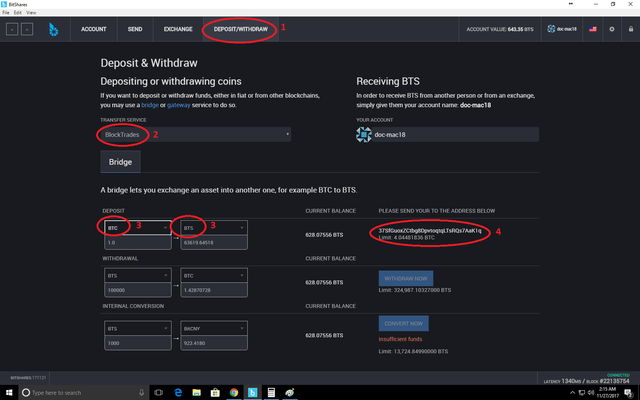Viewport: 640px width, 400px height.
Task: Switch to the BitShares taskbar app icon
Action: tap(253, 393)
